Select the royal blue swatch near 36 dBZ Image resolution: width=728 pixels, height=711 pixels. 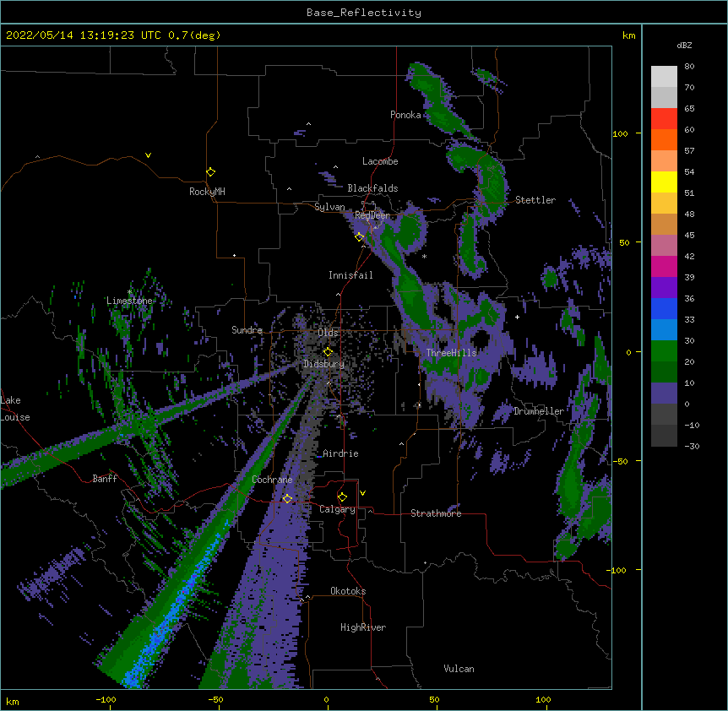click(664, 308)
